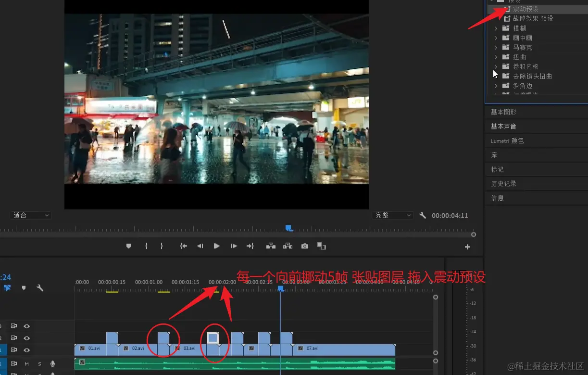588x375 pixels.
Task: Open the 库 panel tab
Action: 494,155
